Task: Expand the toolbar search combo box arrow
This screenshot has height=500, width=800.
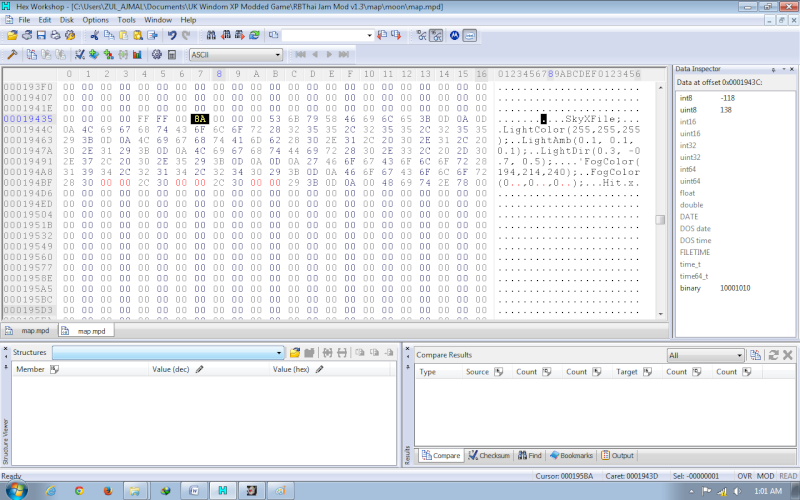Action: (x=370, y=36)
